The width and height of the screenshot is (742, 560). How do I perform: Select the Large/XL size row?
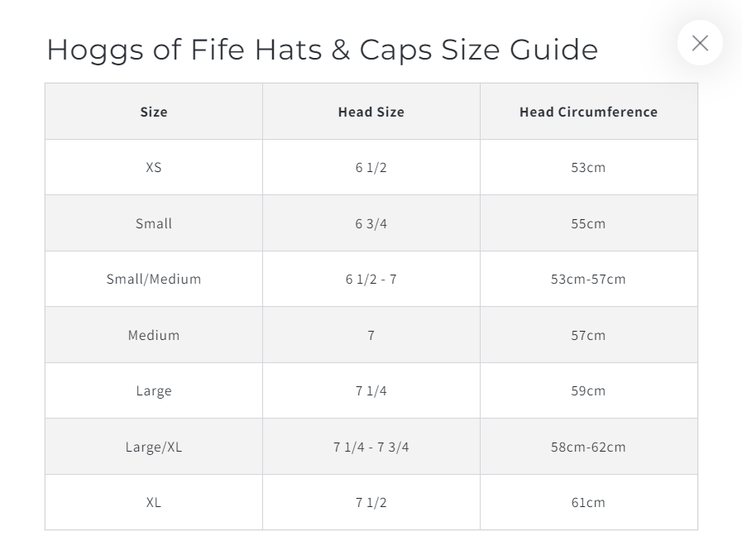(x=153, y=447)
